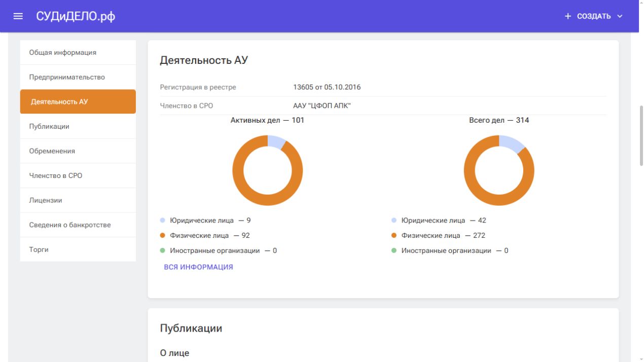This screenshot has height=362, width=644.
Task: Click the Активных дел — 101 chart title
Action: (x=268, y=120)
